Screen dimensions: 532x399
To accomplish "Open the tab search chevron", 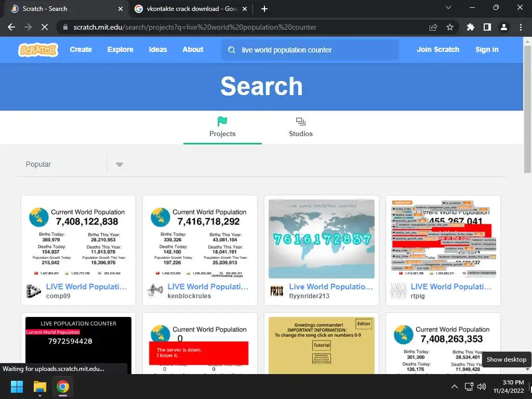I will click(x=448, y=7).
